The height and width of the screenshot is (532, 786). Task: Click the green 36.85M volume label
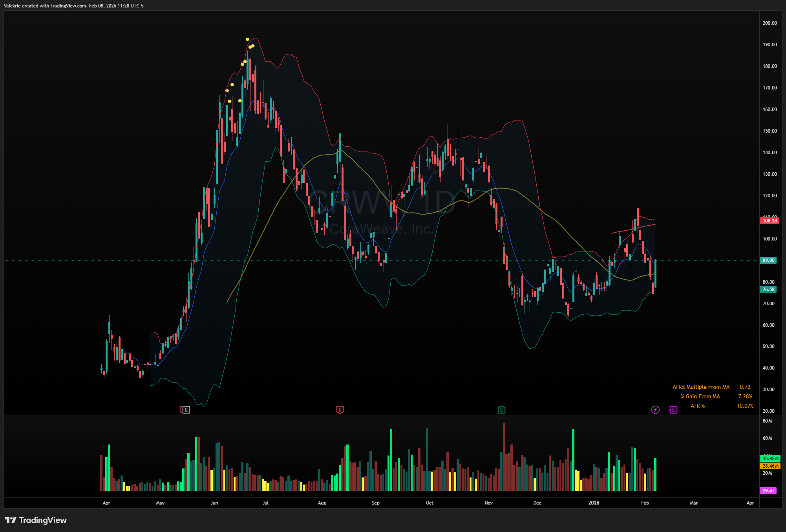[770, 458]
